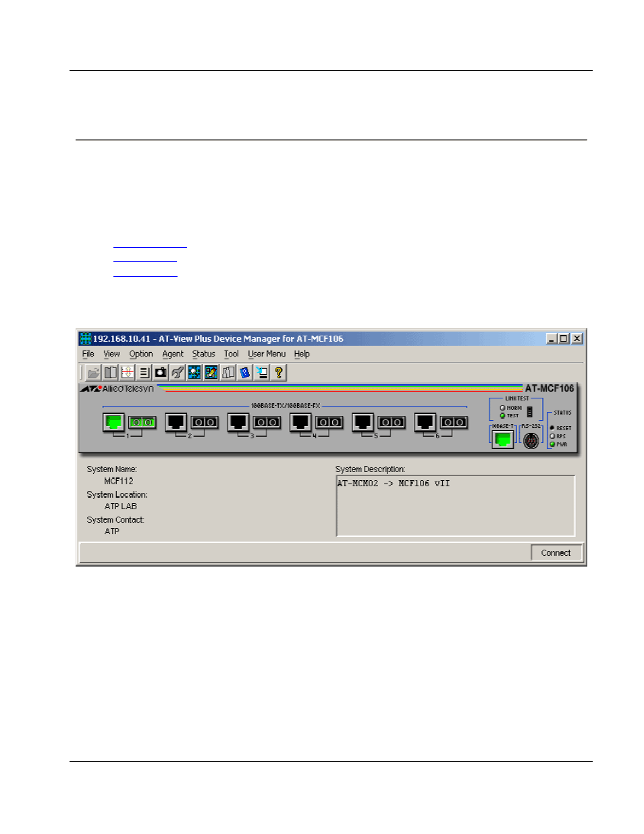Select the RJ-45 copper port 5
The width and height of the screenshot is (644, 834).
[x=363, y=422]
